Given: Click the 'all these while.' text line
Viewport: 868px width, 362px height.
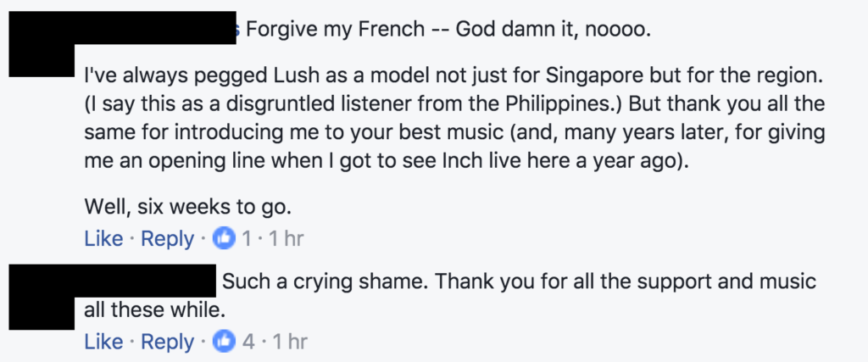Looking at the screenshot, I should (154, 310).
